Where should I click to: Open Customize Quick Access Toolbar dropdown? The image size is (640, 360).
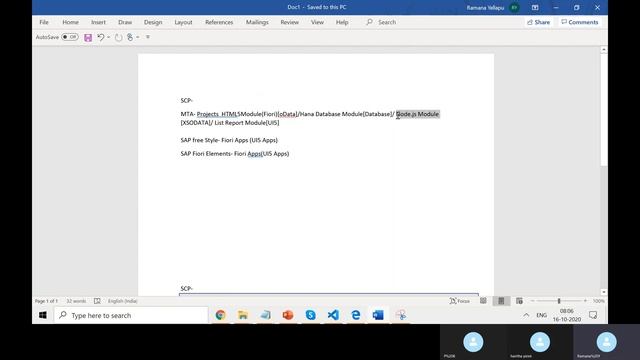click(x=148, y=37)
